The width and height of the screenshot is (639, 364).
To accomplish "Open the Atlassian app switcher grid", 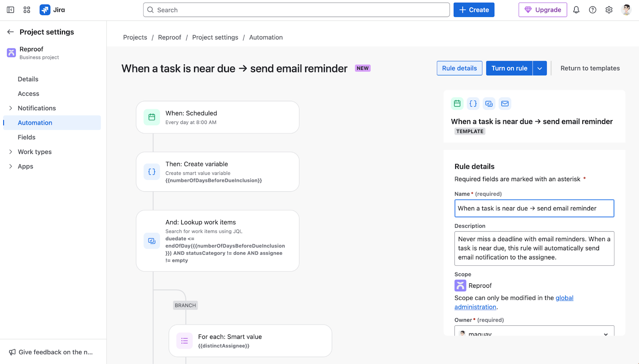I will 26,10.
